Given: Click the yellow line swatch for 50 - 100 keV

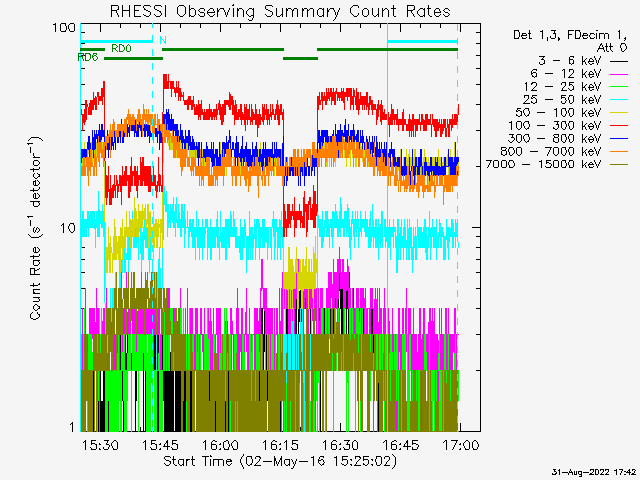Looking at the screenshot, I should (x=619, y=113).
